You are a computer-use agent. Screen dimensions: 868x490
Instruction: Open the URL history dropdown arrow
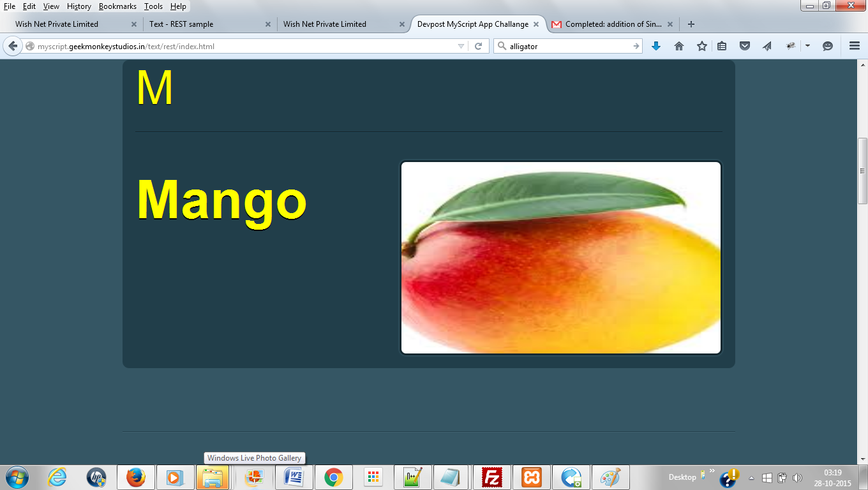pyautogui.click(x=461, y=46)
